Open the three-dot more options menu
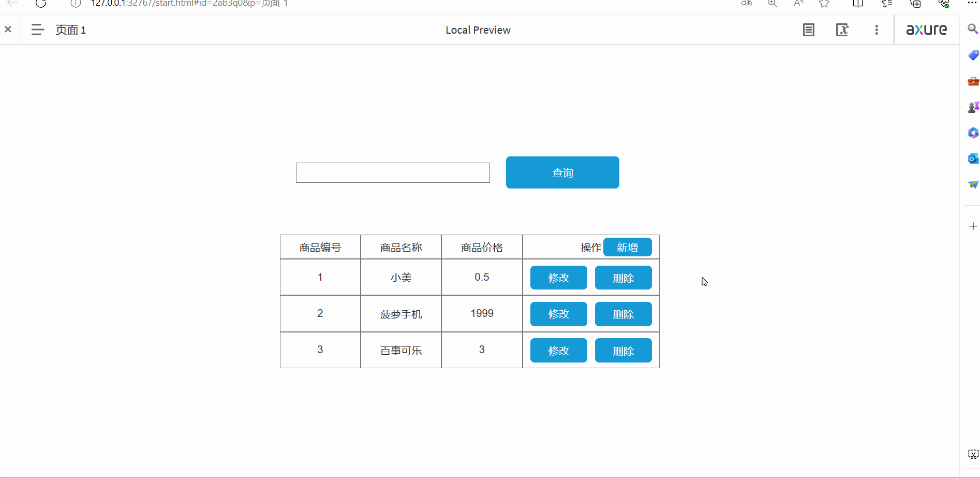 point(877,30)
